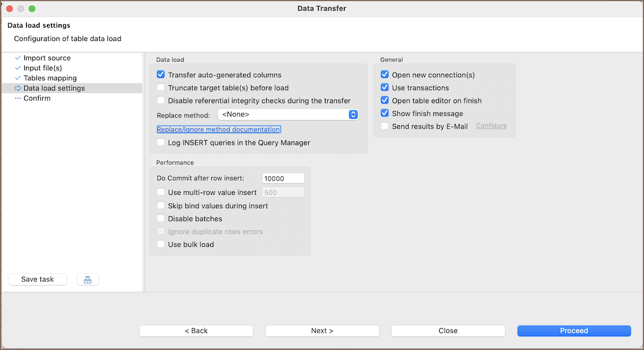Click the task variables icon beside Save task
Viewport: 644px width, 350px height.
(88, 280)
